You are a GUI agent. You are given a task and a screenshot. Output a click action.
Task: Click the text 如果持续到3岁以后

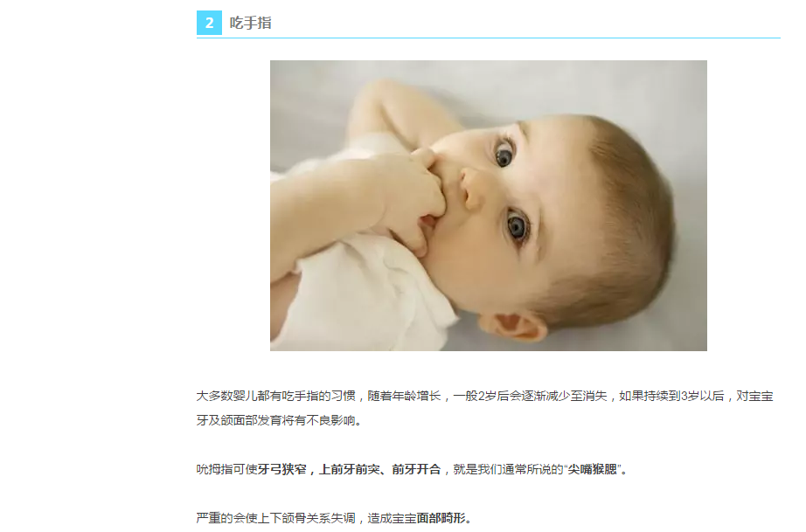(672, 396)
